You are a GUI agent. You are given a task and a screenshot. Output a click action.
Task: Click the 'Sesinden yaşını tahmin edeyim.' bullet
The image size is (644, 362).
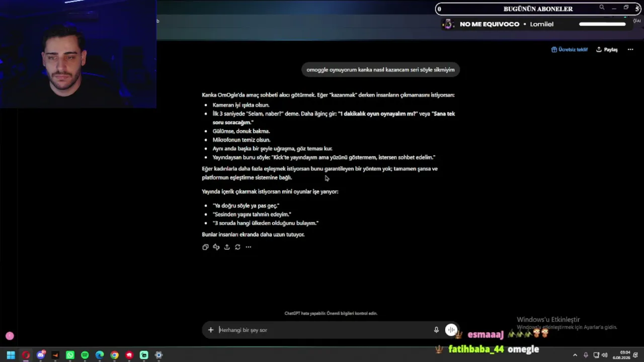point(252,214)
